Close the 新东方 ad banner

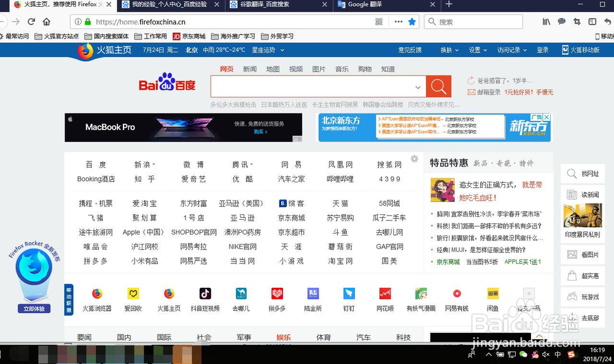pos(546,117)
